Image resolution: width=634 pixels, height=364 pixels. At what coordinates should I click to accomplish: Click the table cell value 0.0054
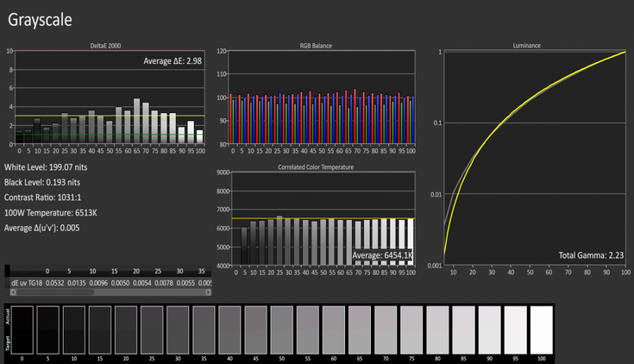[x=142, y=283]
